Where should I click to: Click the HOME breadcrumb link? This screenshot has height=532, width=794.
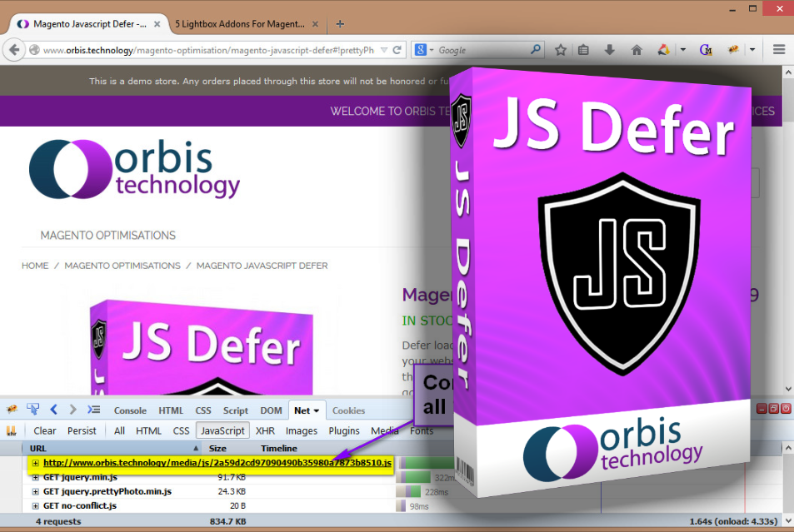(35, 266)
